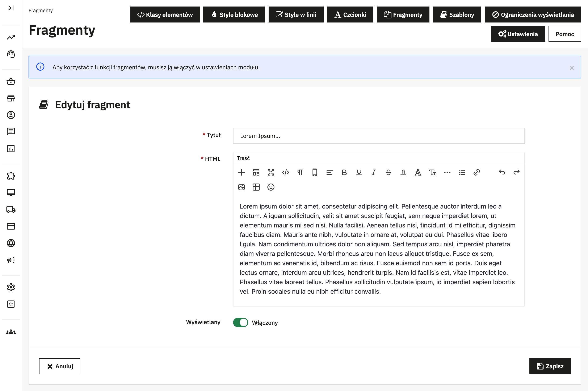Open HTML code view icon

tap(285, 172)
